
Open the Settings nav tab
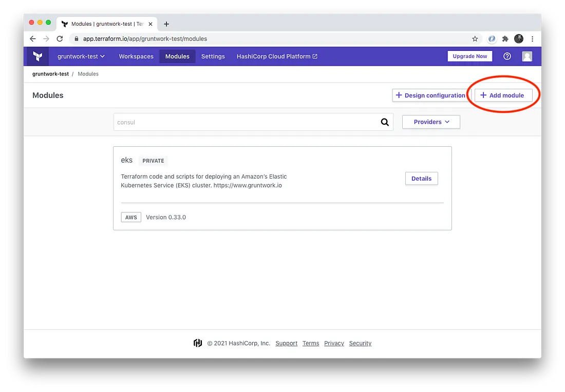pos(213,56)
